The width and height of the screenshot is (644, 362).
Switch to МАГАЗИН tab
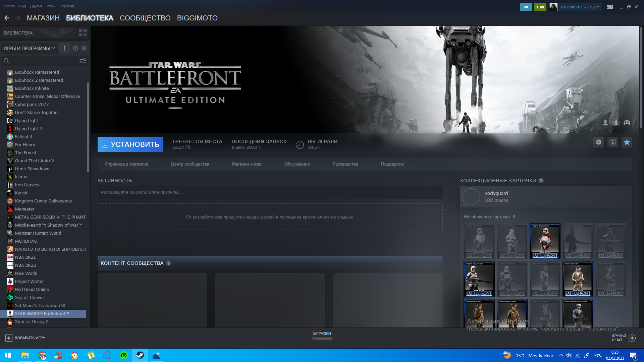[43, 18]
